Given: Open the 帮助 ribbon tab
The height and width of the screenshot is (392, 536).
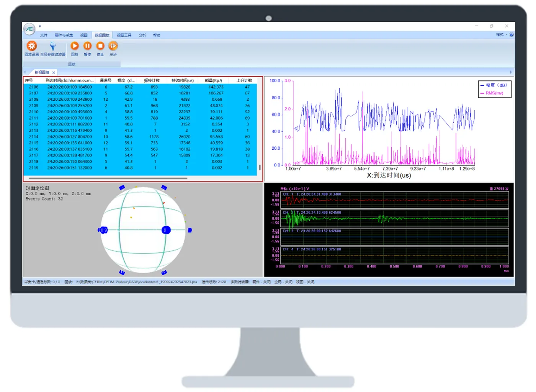Looking at the screenshot, I should pyautogui.click(x=157, y=35).
